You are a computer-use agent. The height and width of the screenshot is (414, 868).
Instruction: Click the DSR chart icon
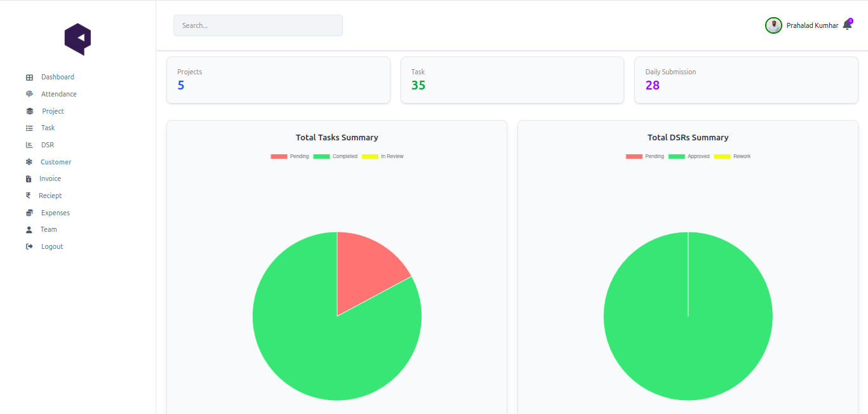[29, 145]
